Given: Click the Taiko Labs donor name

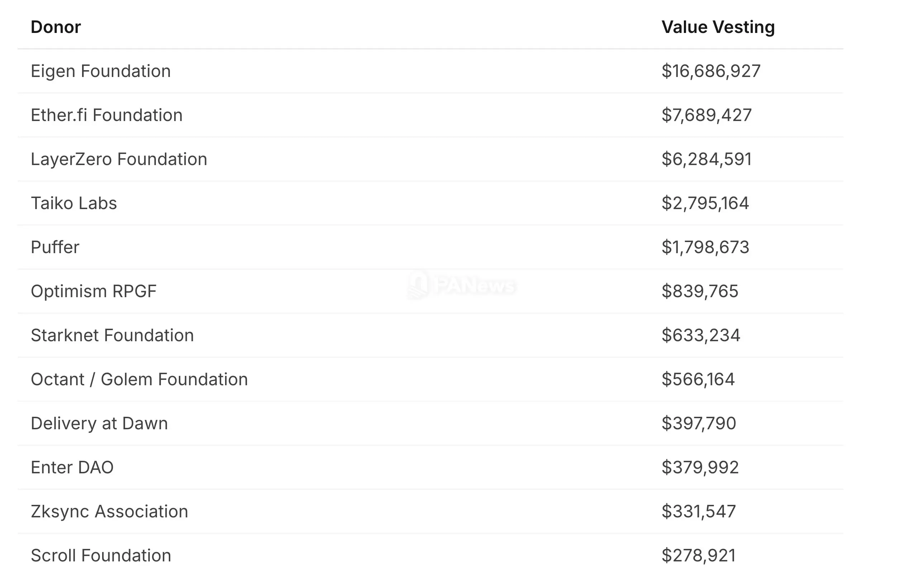Looking at the screenshot, I should (x=74, y=203).
